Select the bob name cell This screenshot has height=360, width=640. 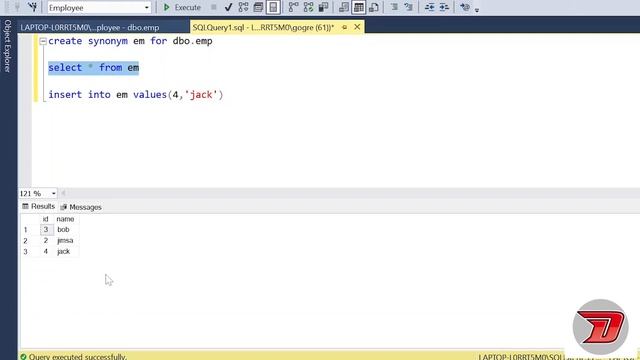66,229
